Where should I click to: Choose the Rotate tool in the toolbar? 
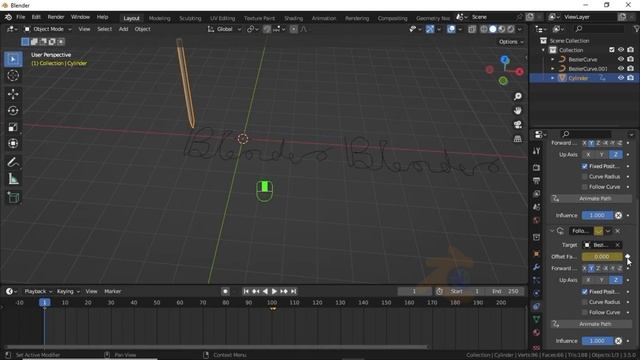point(13,111)
